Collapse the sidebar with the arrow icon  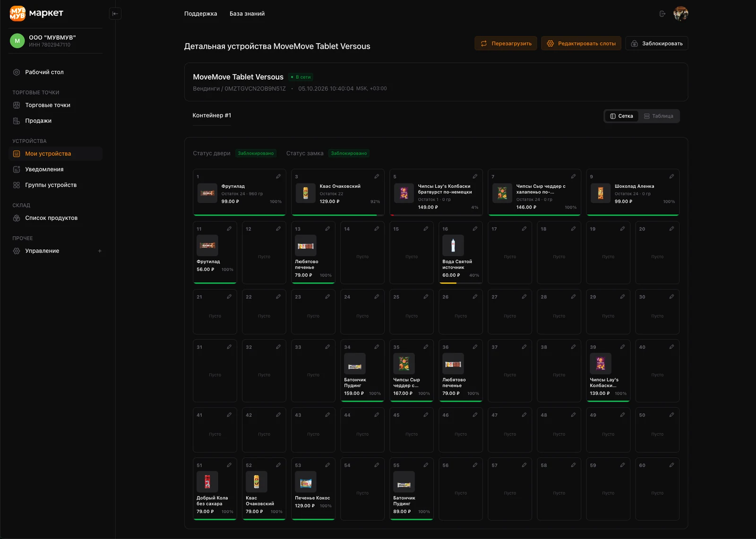115,14
